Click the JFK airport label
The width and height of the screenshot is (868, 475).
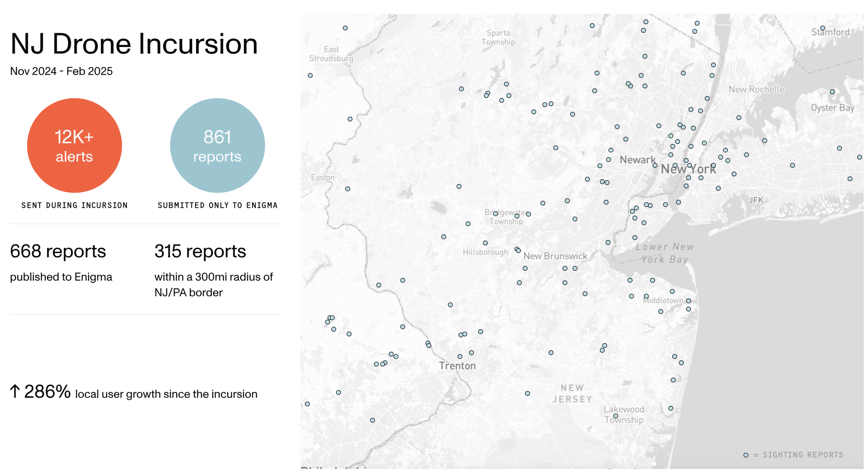pyautogui.click(x=756, y=200)
